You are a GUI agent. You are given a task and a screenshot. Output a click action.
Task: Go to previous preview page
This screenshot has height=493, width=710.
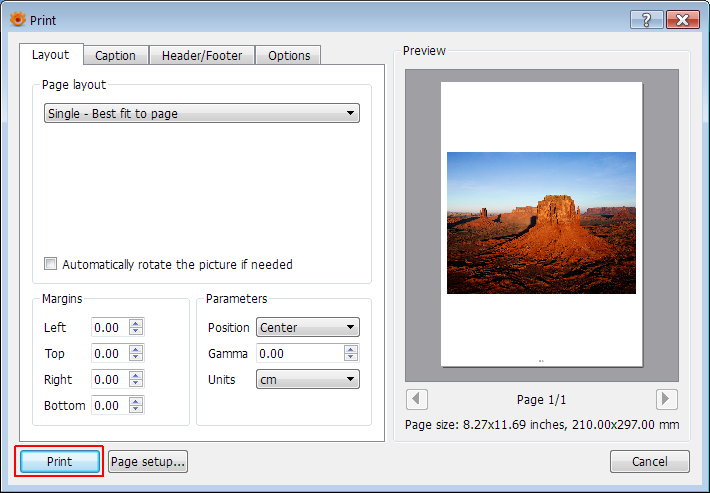(x=417, y=399)
